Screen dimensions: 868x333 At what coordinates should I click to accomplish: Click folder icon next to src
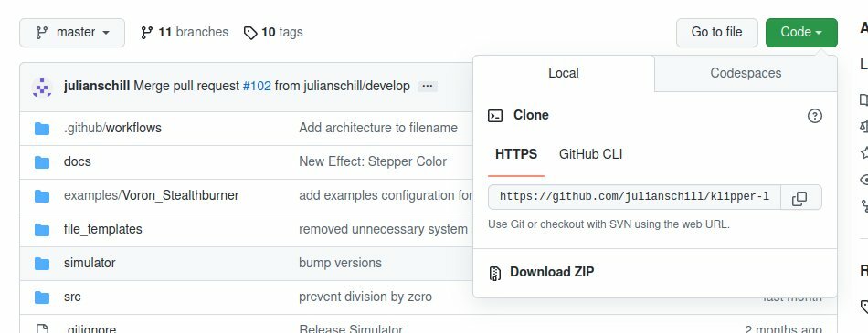click(x=42, y=297)
